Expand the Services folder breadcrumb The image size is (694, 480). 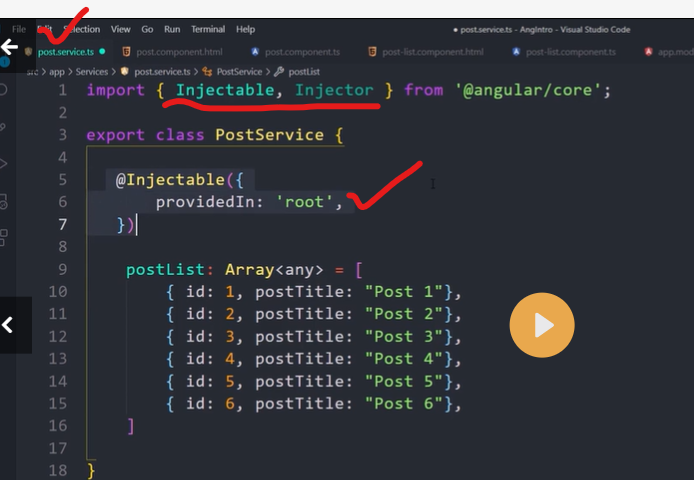click(x=91, y=72)
